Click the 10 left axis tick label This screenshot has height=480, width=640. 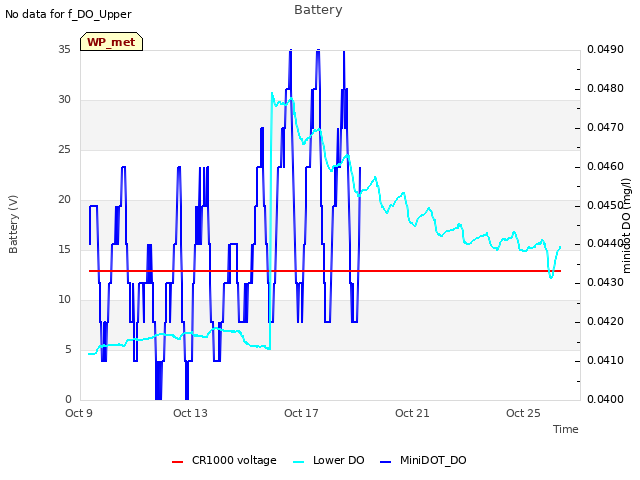pyautogui.click(x=64, y=300)
